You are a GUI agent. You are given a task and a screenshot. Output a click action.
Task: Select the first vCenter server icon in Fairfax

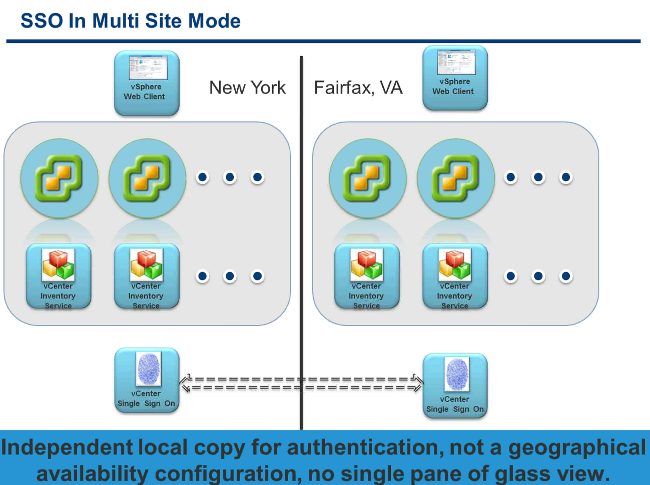(368, 178)
